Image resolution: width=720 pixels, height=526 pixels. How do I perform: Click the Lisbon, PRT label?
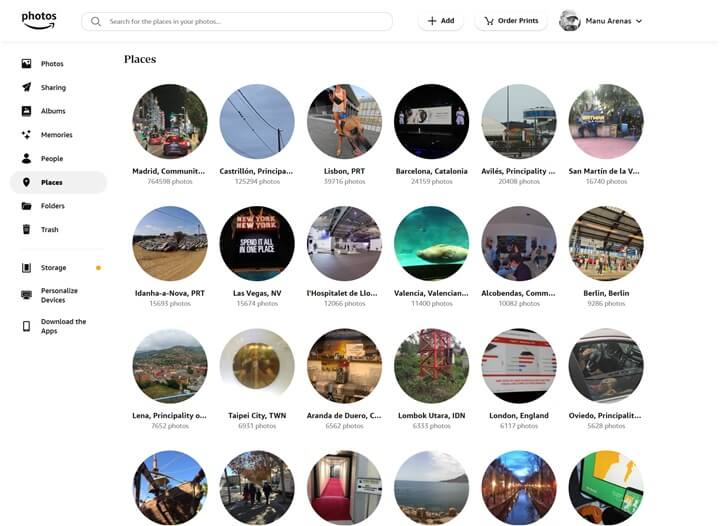click(344, 171)
